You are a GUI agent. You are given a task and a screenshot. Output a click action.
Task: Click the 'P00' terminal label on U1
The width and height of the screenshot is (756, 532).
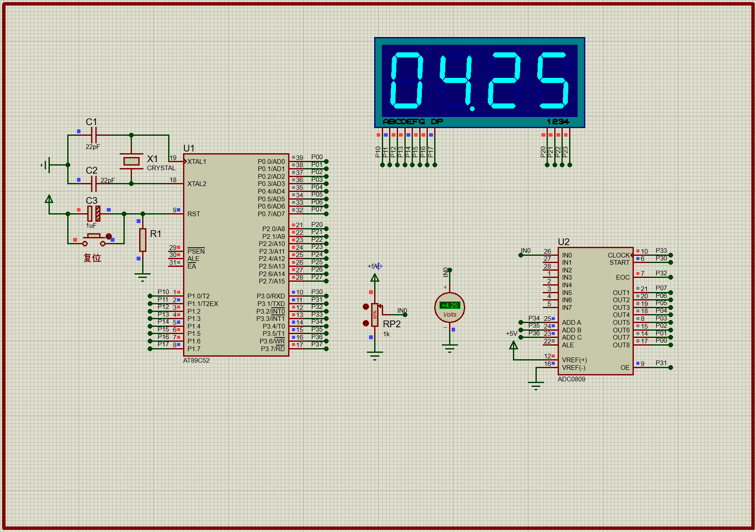tap(317, 157)
